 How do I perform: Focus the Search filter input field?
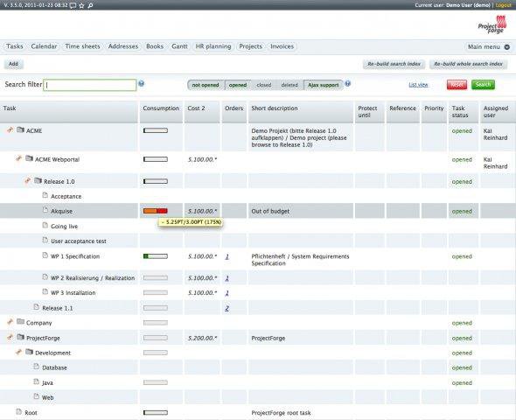pyautogui.click(x=89, y=85)
